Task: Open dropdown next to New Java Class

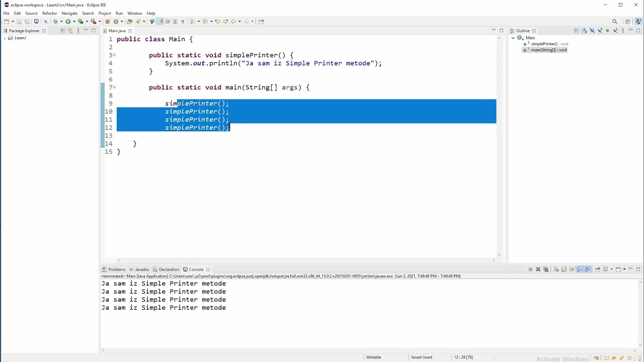Action: (x=122, y=22)
